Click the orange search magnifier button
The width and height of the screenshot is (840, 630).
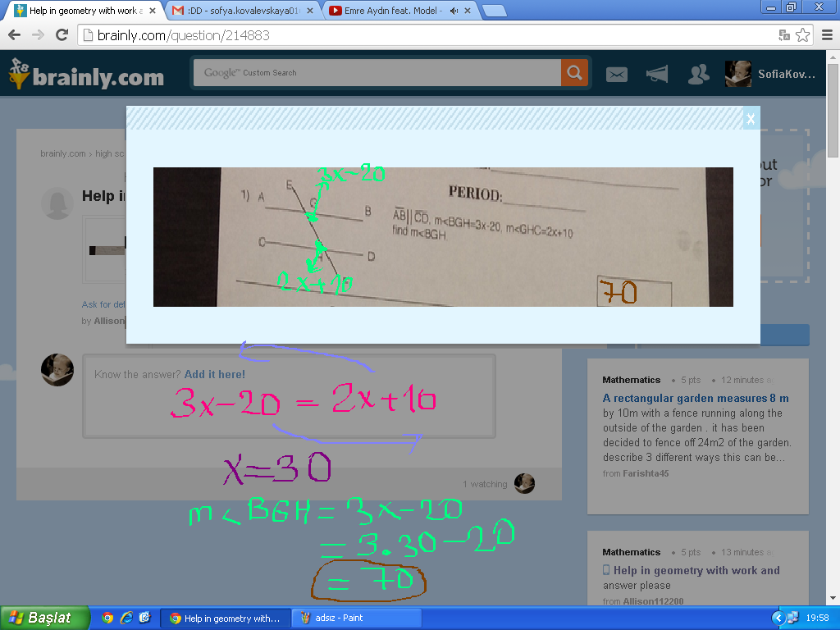coord(574,72)
